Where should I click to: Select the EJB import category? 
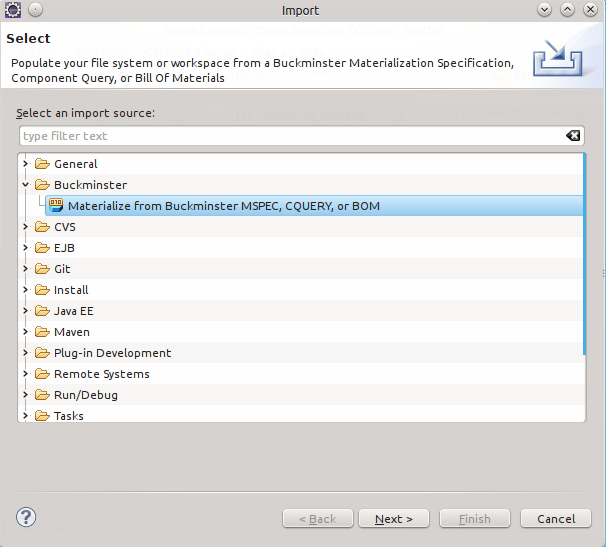64,248
